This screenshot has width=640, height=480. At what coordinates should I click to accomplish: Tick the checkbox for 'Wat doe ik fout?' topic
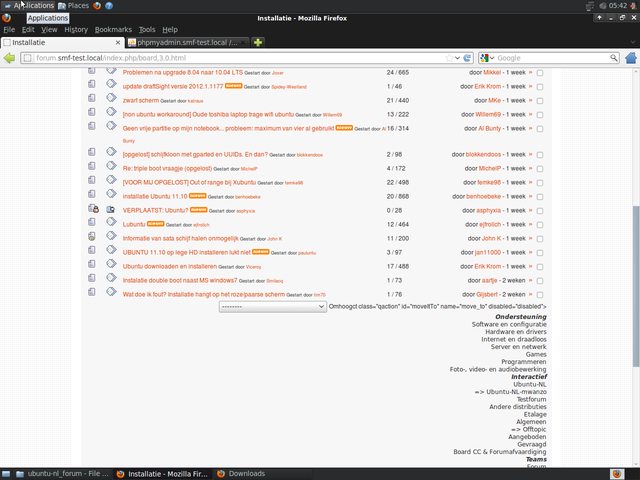(540, 295)
